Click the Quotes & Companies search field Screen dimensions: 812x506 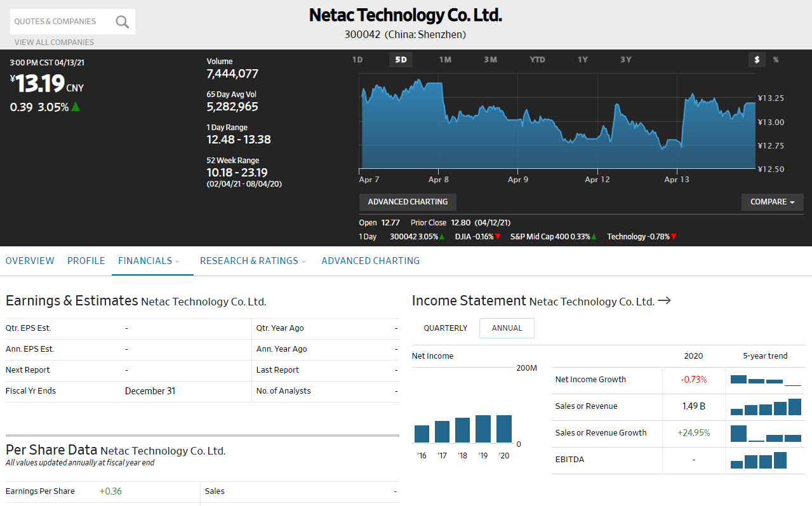coord(62,22)
